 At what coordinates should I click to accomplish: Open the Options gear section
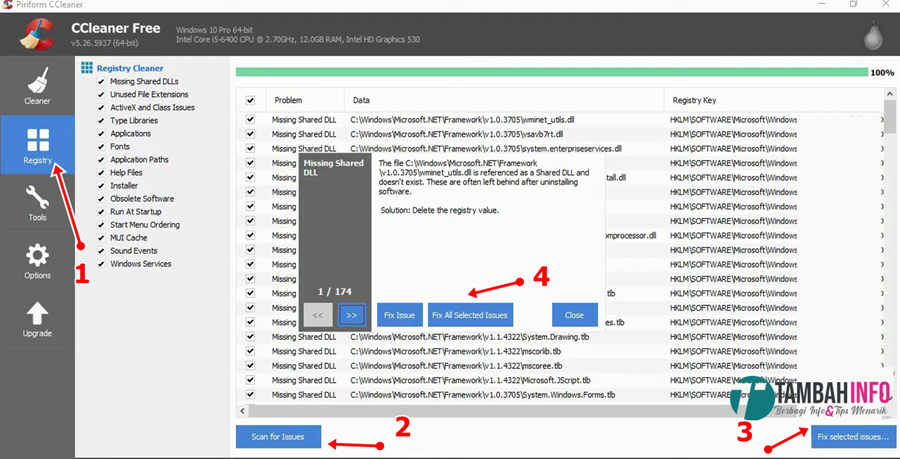click(x=37, y=260)
